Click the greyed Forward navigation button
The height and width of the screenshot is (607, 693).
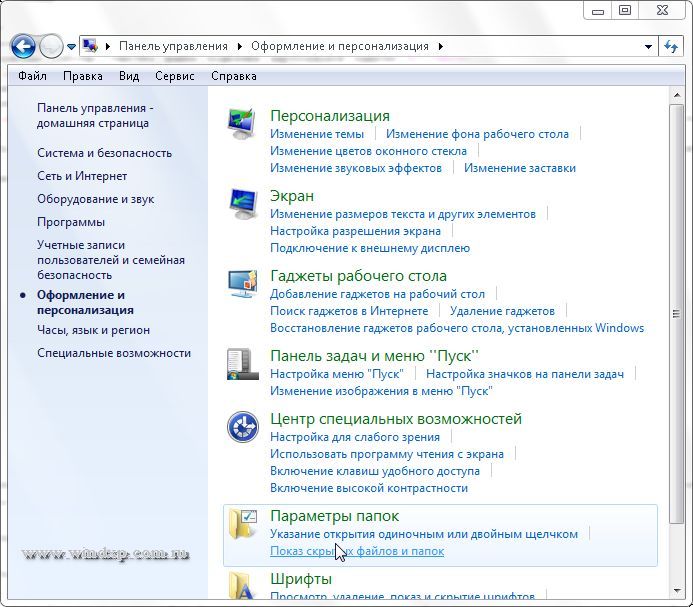51,46
